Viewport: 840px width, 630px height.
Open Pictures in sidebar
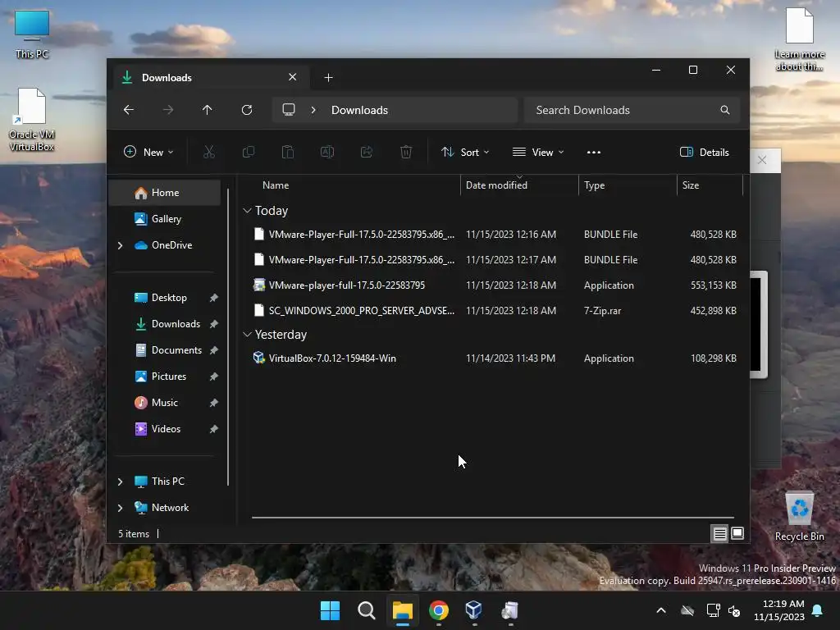pyautogui.click(x=165, y=377)
